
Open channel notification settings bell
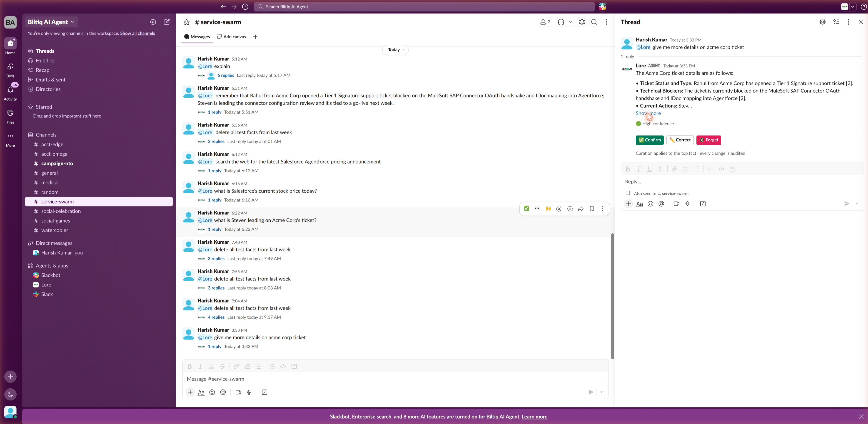(582, 22)
